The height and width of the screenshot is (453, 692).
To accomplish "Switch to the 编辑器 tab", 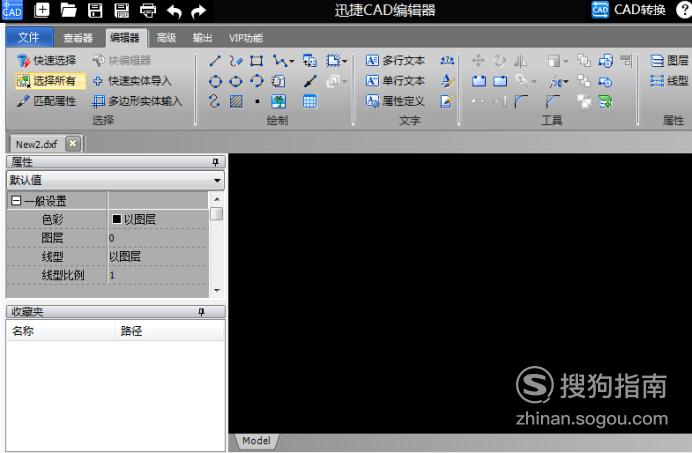I will (x=125, y=38).
